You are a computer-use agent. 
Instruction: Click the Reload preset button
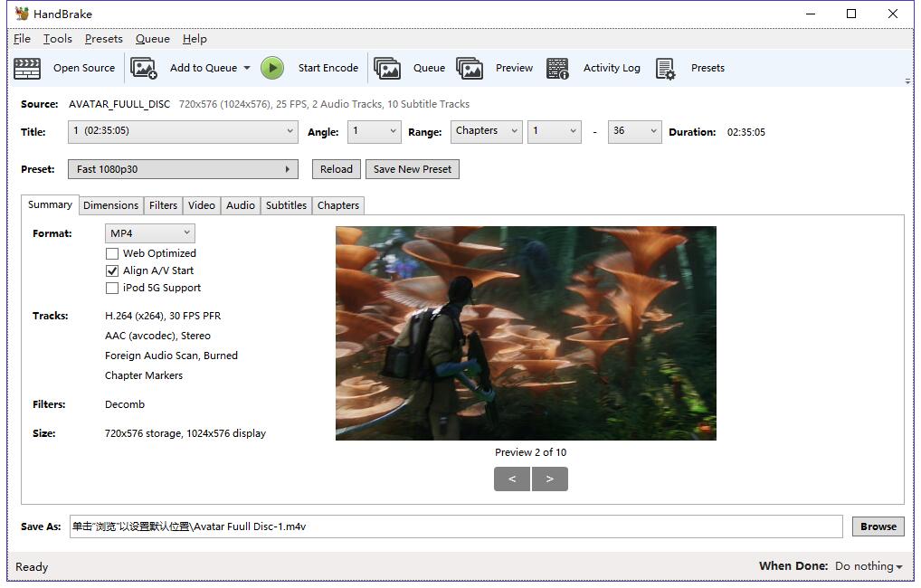[336, 169]
